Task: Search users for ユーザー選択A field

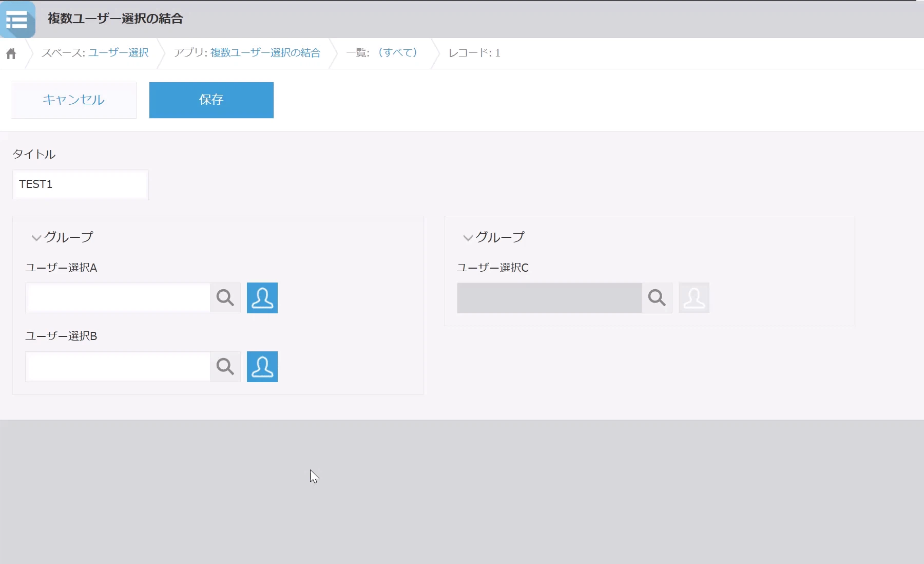Action: point(225,298)
